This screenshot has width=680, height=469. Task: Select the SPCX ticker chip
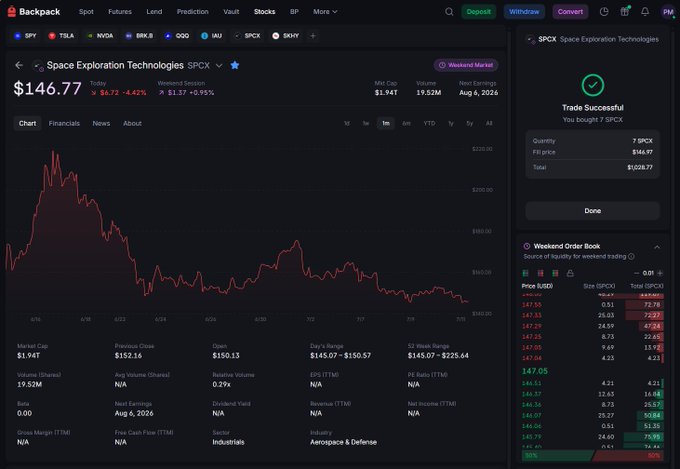coord(247,36)
